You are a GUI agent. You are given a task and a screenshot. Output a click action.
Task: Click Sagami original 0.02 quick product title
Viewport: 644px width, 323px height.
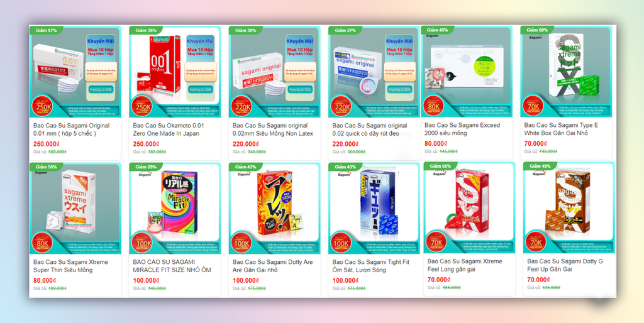(370, 129)
